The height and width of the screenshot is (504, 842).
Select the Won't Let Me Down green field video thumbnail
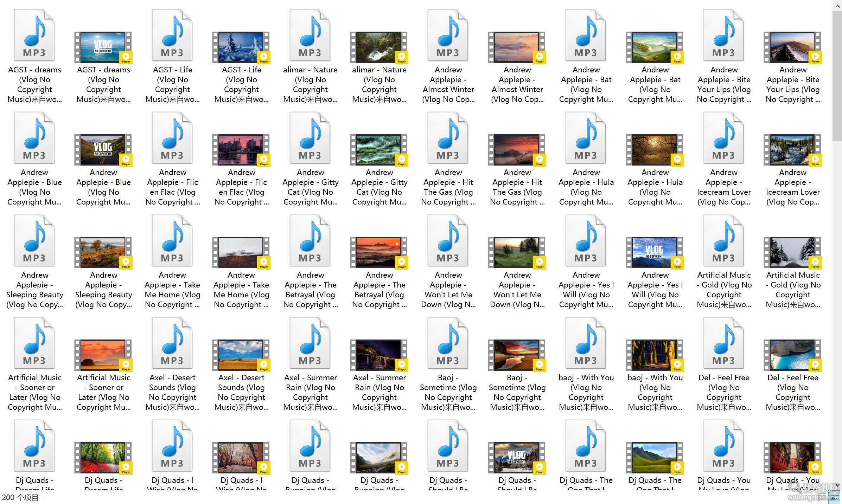pos(517,252)
